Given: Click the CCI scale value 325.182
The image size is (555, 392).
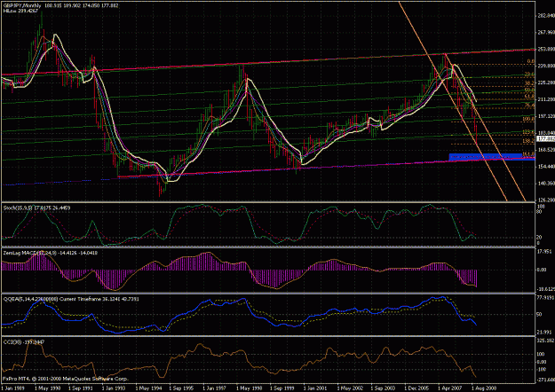Looking at the screenshot, I should click(x=546, y=341).
